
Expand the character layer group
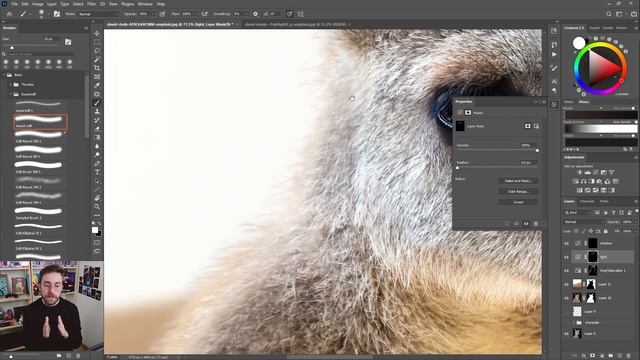(x=573, y=322)
